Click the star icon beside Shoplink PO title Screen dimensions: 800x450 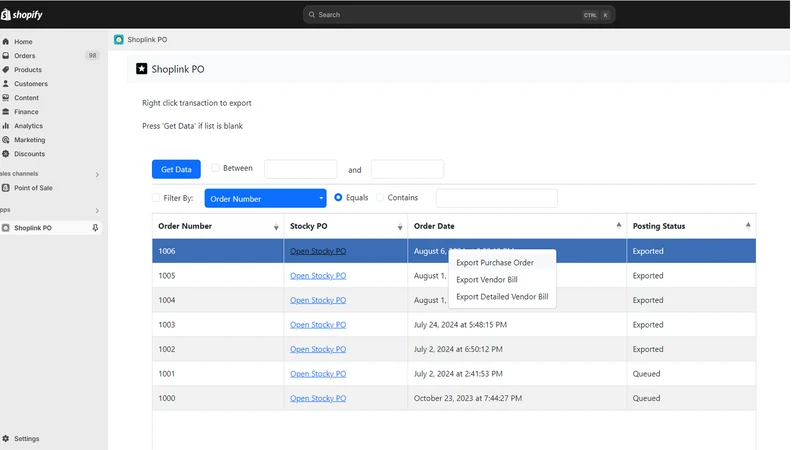[141, 69]
